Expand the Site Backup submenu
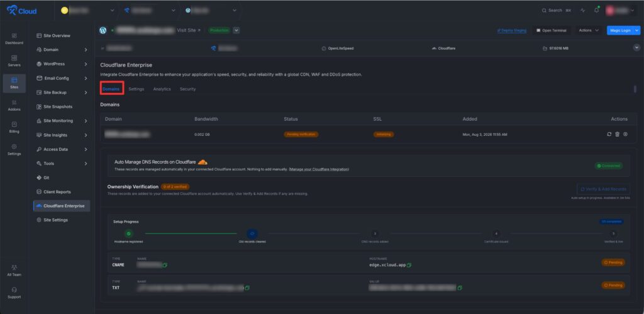 point(62,93)
